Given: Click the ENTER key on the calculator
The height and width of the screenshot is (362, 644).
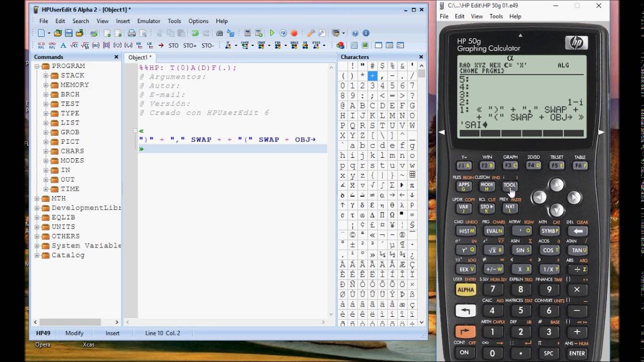Looking at the screenshot, I should pyautogui.click(x=577, y=353).
